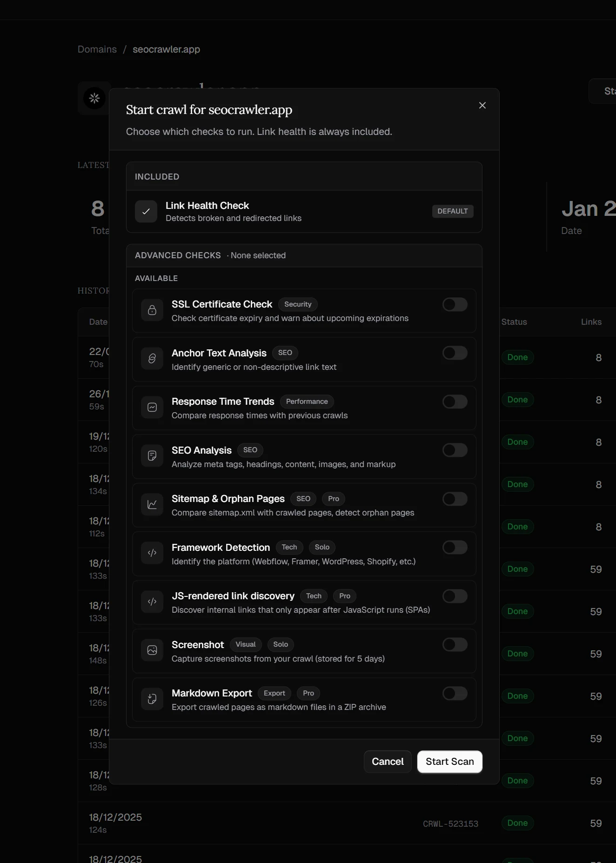Screen dimensions: 616x863
Task: Turn on Framework Detection switch
Action: [x=455, y=548]
